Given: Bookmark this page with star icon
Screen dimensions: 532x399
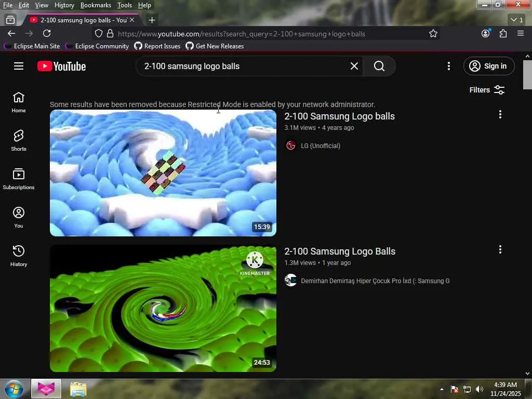Looking at the screenshot, I should (x=433, y=34).
